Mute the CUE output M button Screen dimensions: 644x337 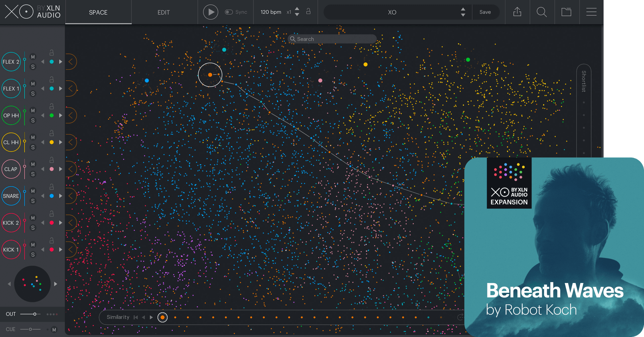54,330
